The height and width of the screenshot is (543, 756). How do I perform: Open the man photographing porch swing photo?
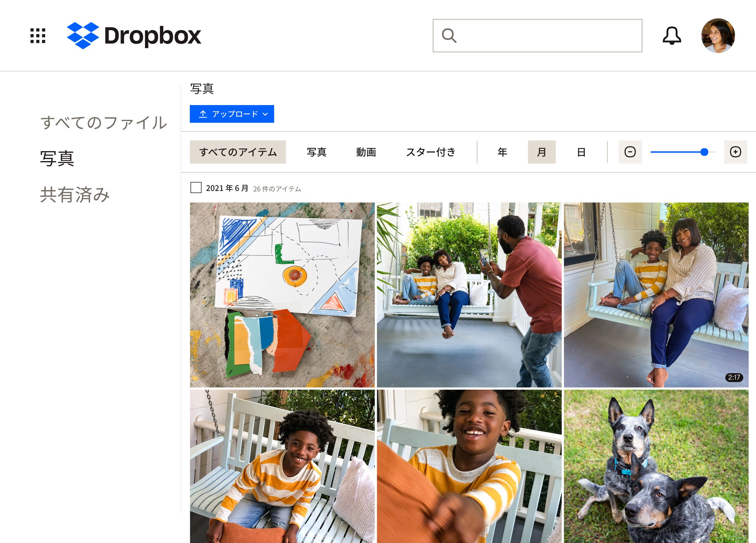click(x=469, y=295)
